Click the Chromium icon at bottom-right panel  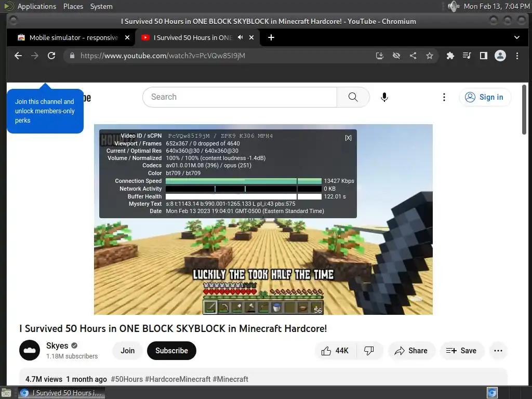(x=492, y=393)
